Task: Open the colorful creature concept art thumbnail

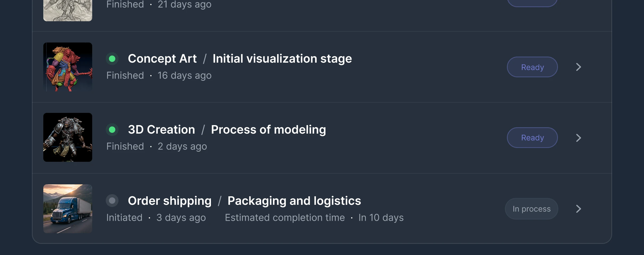Action: (x=68, y=67)
